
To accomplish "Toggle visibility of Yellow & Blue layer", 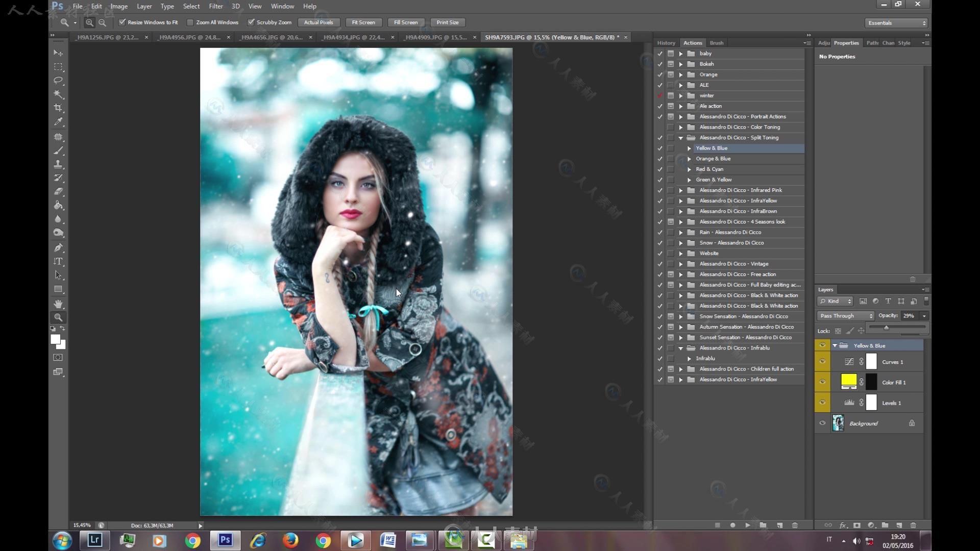I will click(822, 345).
